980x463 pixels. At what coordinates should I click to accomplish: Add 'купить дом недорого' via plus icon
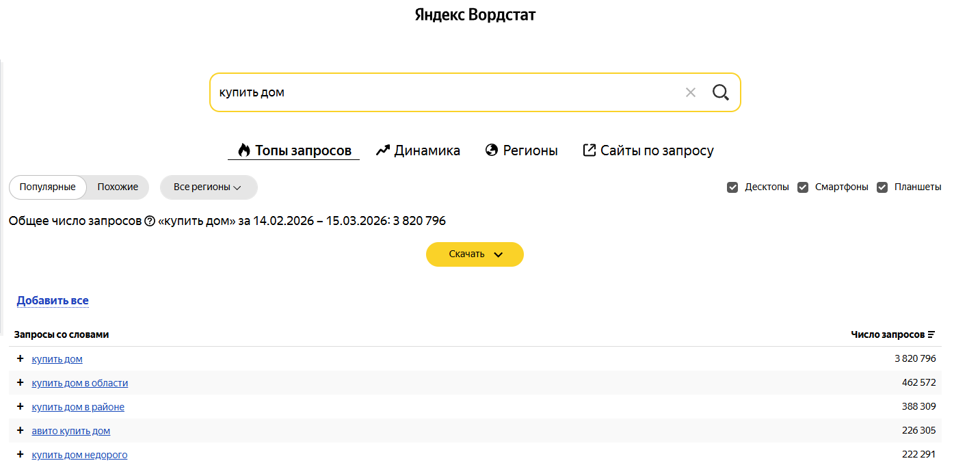20,454
